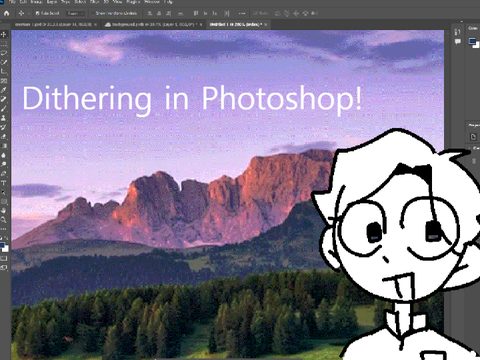
Task: Select the Magic Wand selection tool
Action: click(4, 62)
